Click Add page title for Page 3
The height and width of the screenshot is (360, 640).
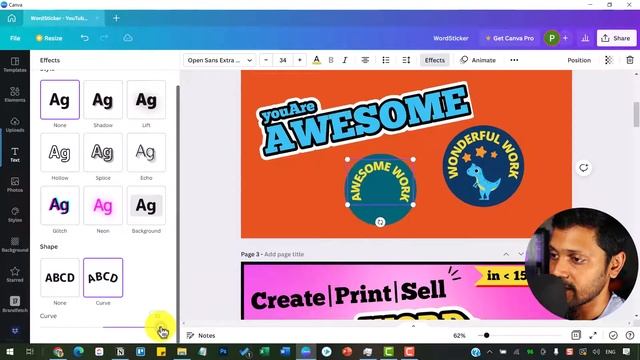(x=284, y=254)
